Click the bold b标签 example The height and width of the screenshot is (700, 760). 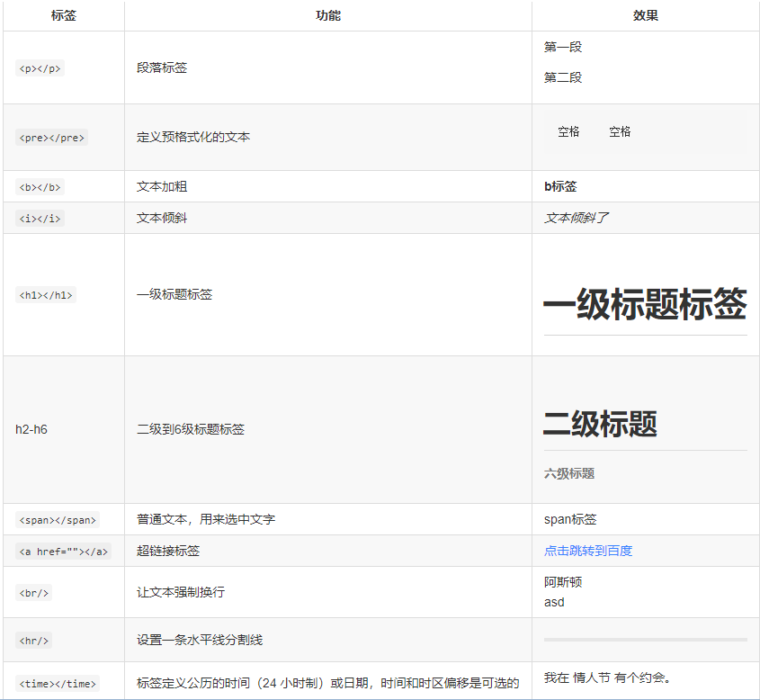point(560,186)
